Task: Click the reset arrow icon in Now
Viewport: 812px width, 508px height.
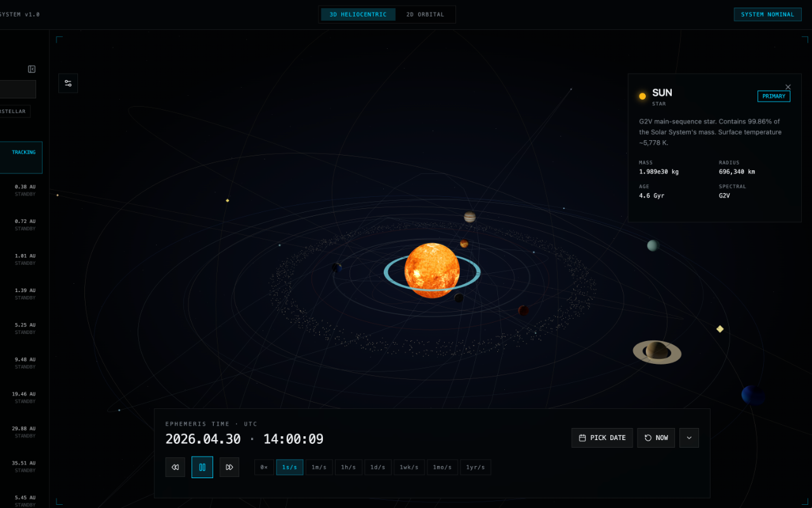Action: click(x=648, y=438)
